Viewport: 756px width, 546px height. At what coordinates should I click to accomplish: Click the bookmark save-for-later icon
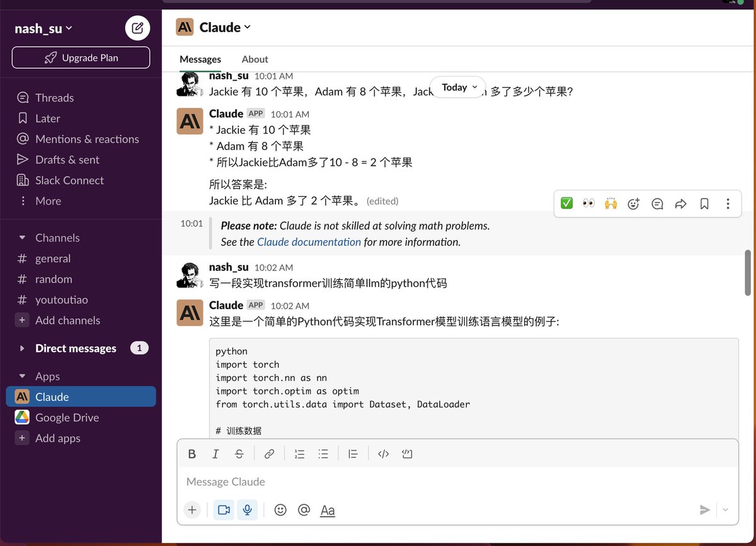tap(704, 203)
